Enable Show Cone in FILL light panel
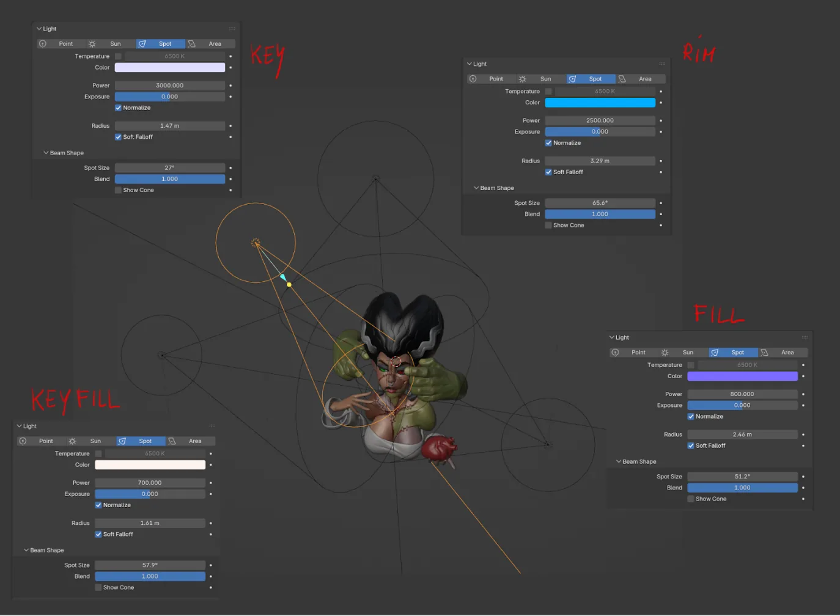840x616 pixels. (691, 499)
